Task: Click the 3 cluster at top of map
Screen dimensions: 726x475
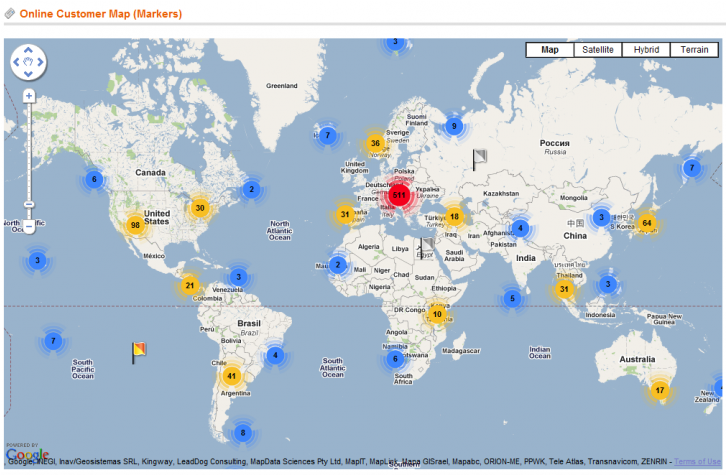Action: coord(395,43)
